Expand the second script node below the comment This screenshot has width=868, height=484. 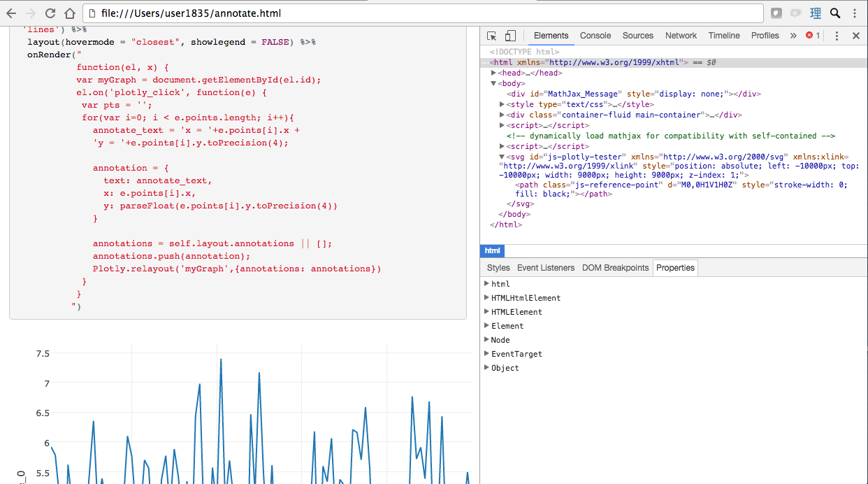pyautogui.click(x=502, y=146)
